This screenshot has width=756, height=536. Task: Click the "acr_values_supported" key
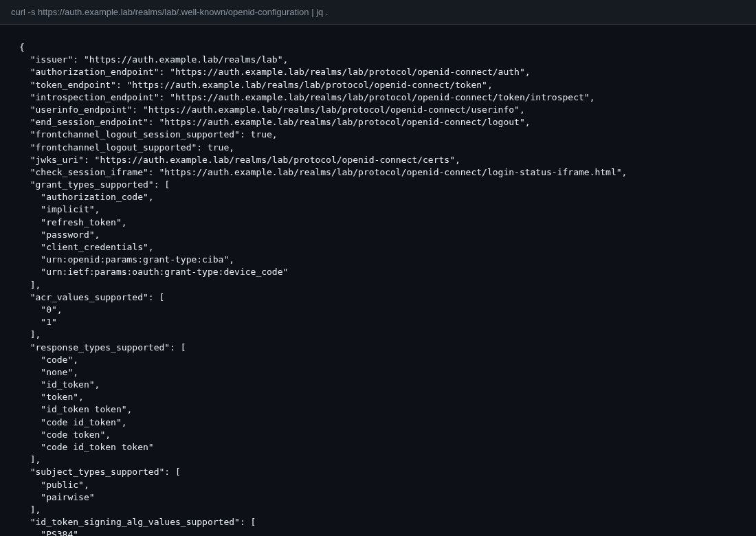pos(89,297)
